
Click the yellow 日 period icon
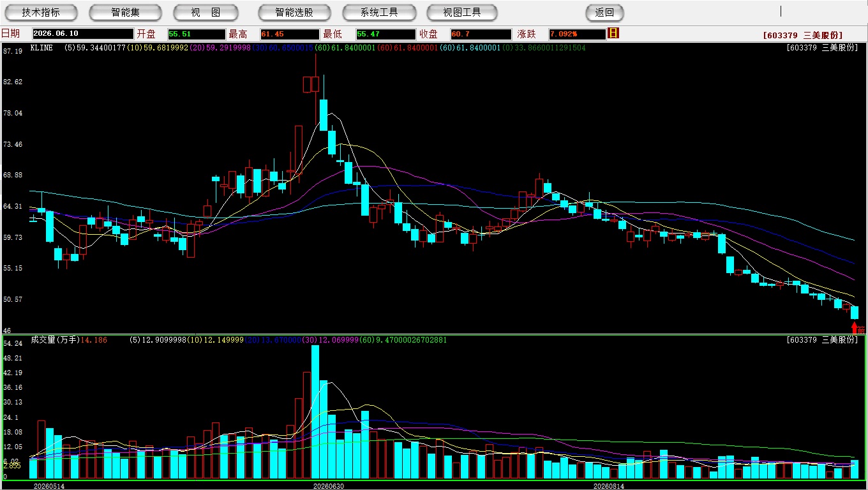tap(614, 33)
